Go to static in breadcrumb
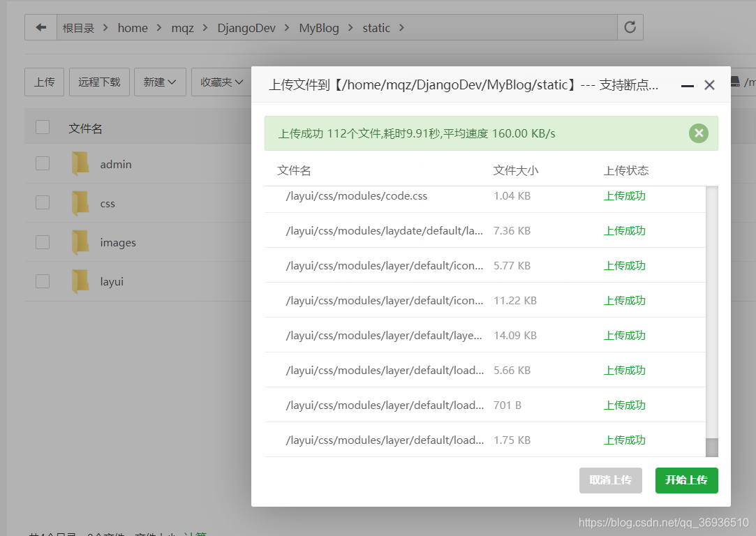Screen dimensions: 756x536 pos(376,28)
